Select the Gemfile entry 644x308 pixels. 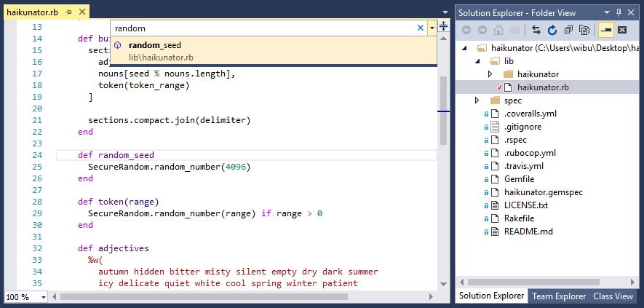[x=519, y=179]
